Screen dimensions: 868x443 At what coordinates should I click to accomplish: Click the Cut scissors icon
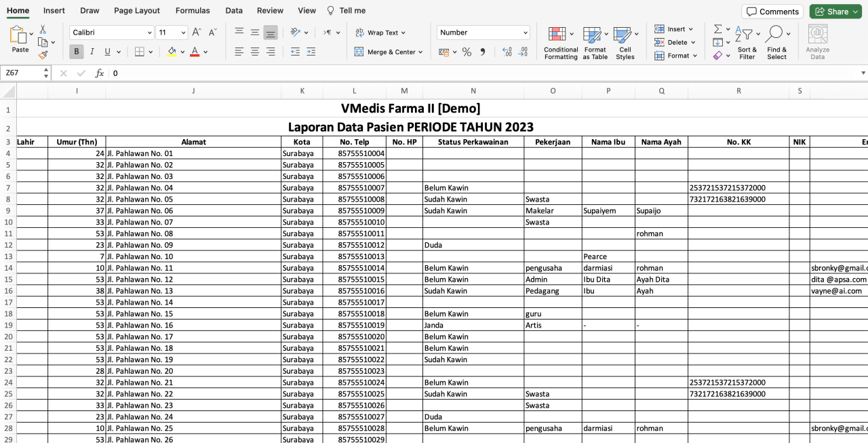(x=43, y=30)
